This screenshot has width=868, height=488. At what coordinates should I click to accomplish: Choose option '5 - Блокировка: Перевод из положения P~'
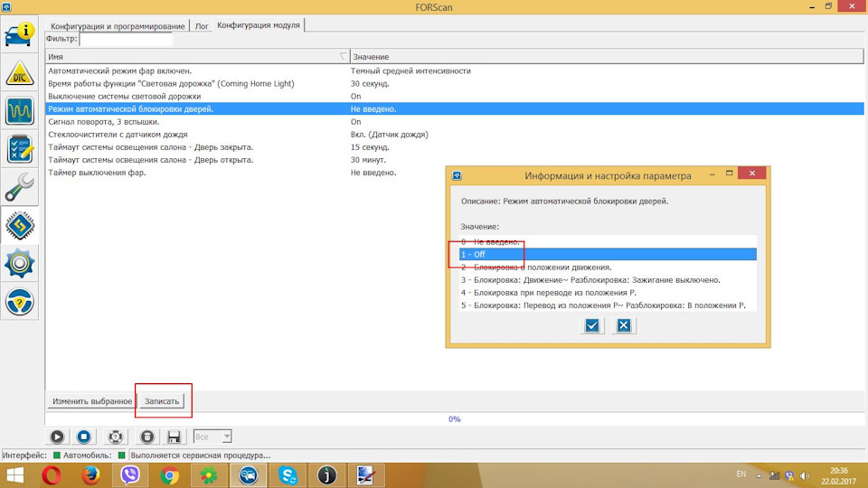608,305
